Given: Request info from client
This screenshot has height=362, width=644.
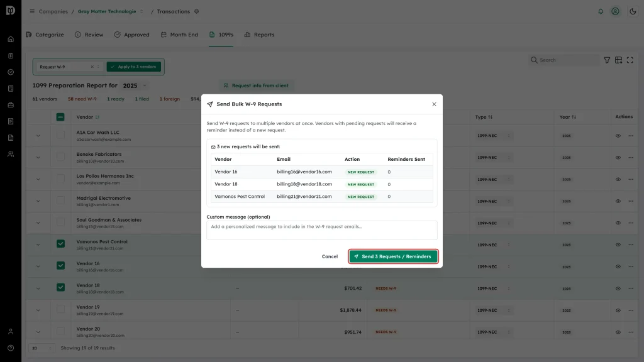Looking at the screenshot, I should 255,85.
